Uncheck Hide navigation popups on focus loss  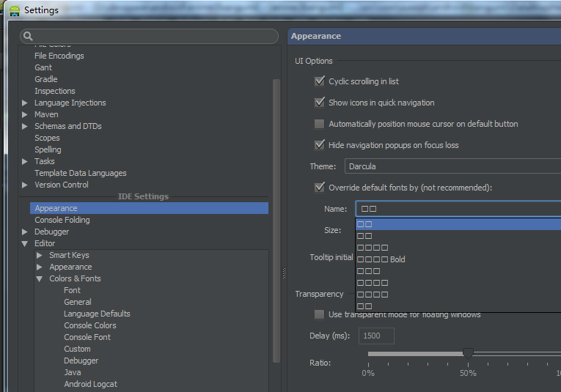(x=319, y=145)
